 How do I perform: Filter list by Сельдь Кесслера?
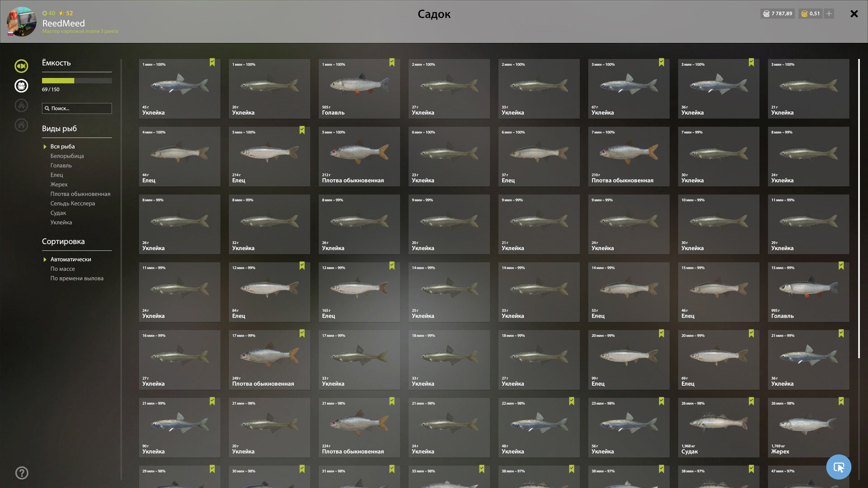(73, 203)
